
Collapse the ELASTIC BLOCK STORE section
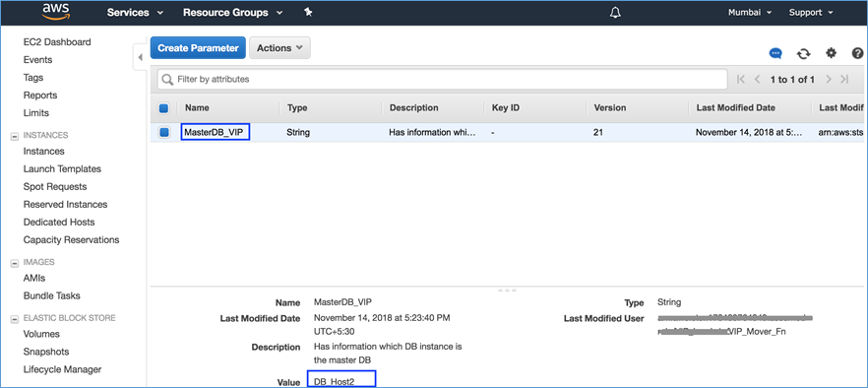(16, 319)
